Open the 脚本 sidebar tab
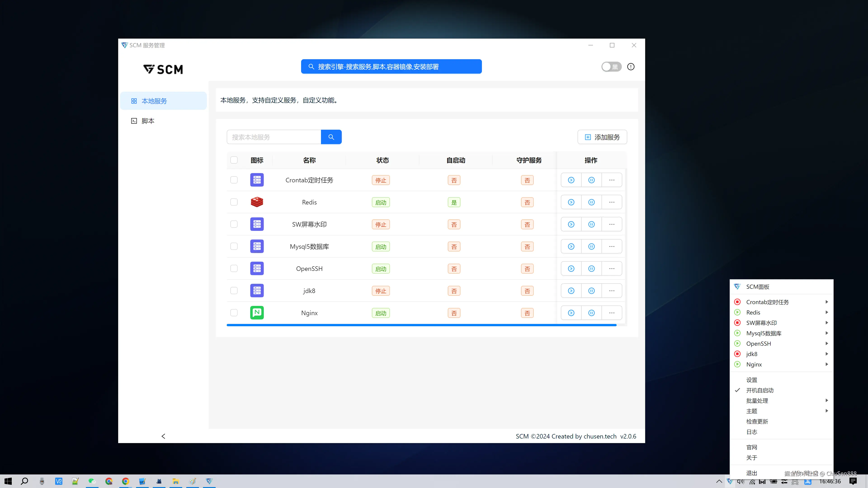This screenshot has height=488, width=868. [x=148, y=121]
